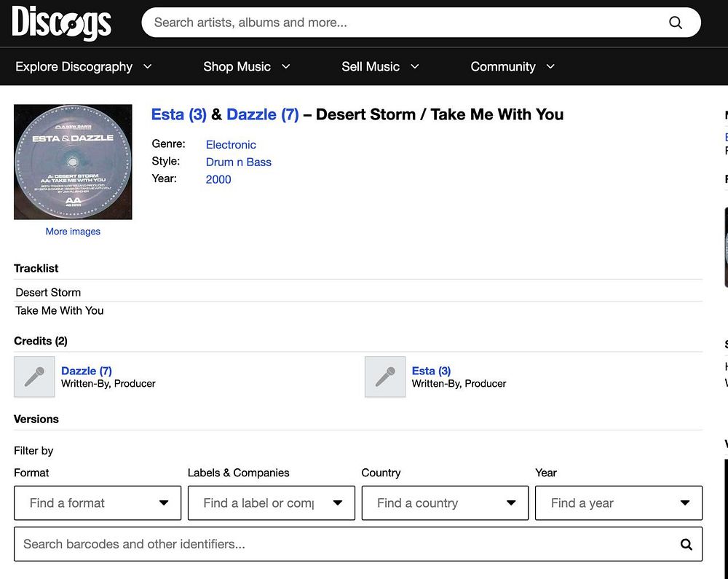
Task: Click the microphone placeholder icon next to Dazzle (7)
Action: pyautogui.click(x=34, y=377)
